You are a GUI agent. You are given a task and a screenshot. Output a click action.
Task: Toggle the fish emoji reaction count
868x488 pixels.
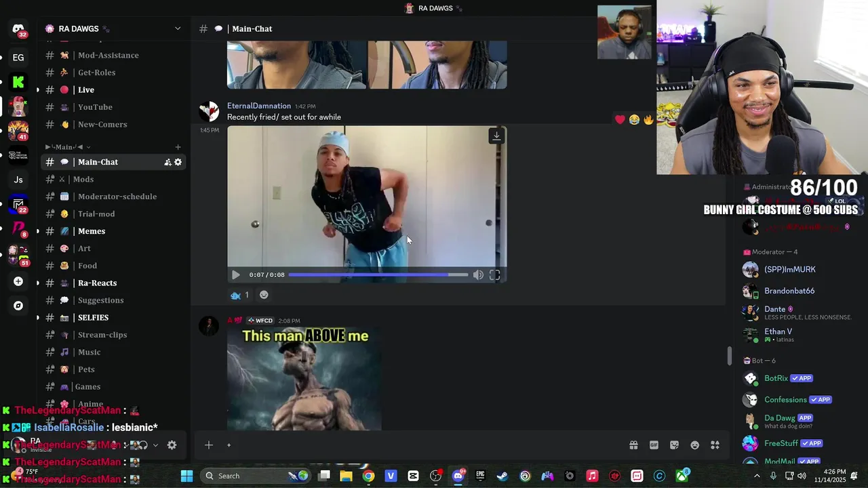(x=239, y=295)
